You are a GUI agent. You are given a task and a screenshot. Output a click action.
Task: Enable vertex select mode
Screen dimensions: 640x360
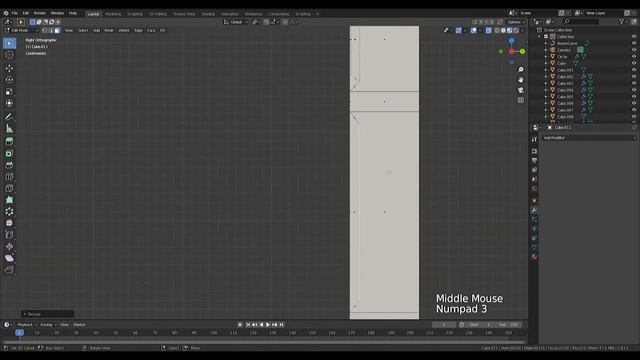(44, 30)
